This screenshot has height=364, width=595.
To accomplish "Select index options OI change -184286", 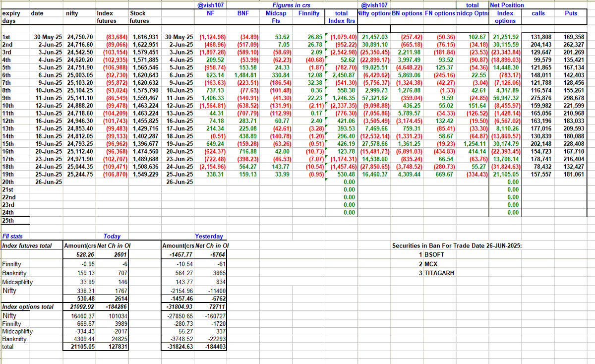I will pyautogui.click(x=116, y=307).
